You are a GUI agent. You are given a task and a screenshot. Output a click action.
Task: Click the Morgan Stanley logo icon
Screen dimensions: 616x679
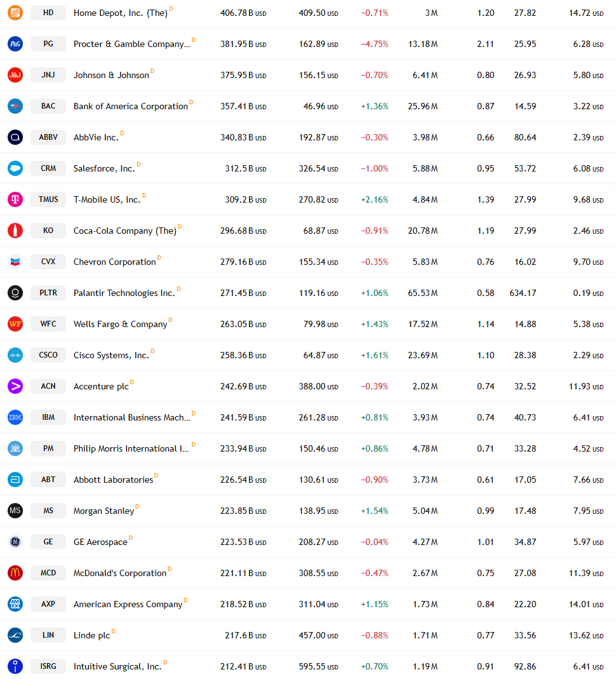[x=15, y=511]
